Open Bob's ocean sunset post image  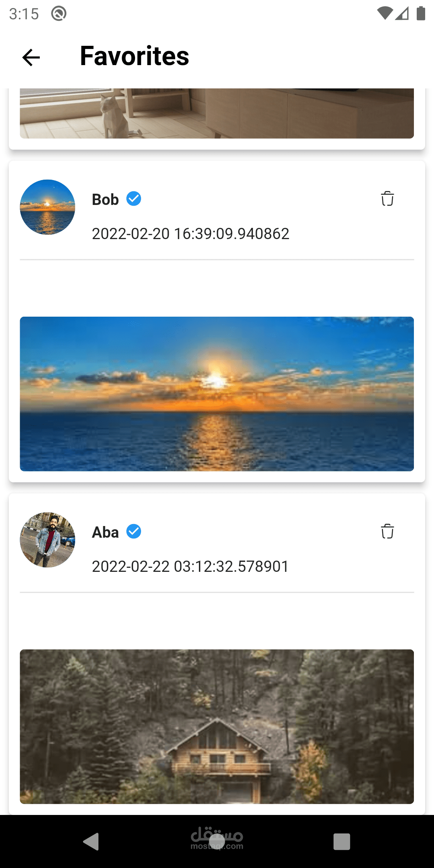[217, 394]
